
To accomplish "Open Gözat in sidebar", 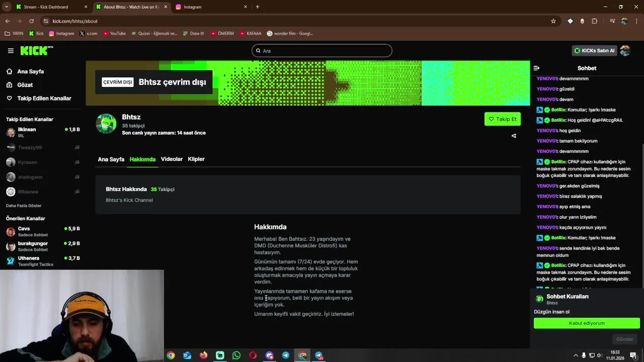I will click(x=25, y=85).
